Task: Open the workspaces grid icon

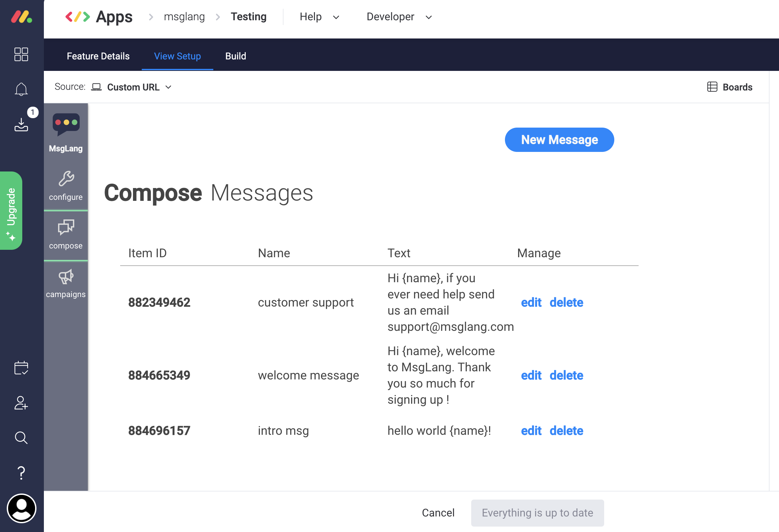Action: (21, 54)
